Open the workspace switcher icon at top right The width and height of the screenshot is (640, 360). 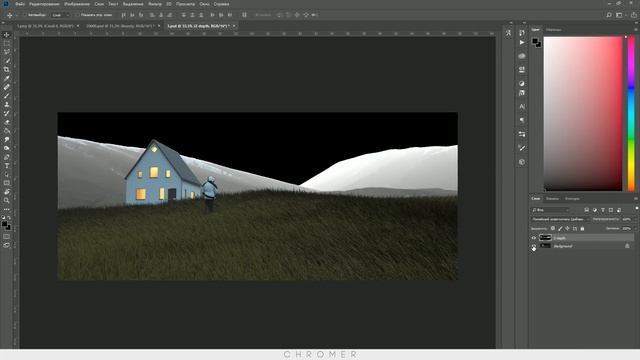coord(619,15)
